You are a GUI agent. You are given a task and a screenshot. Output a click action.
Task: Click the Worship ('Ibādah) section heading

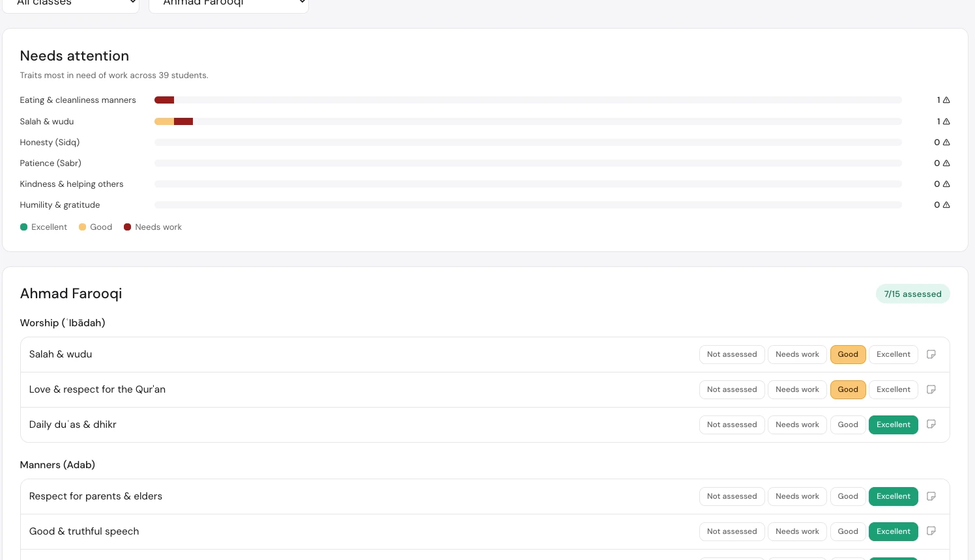63,323
